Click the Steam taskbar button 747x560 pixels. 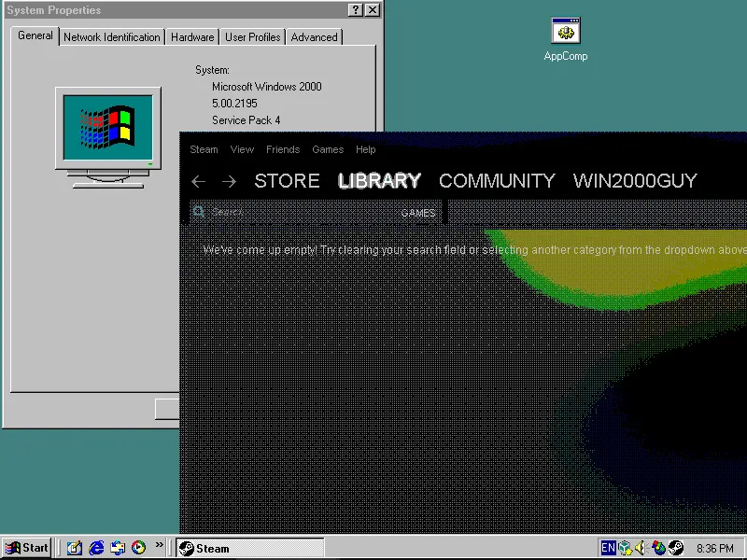pos(250,549)
